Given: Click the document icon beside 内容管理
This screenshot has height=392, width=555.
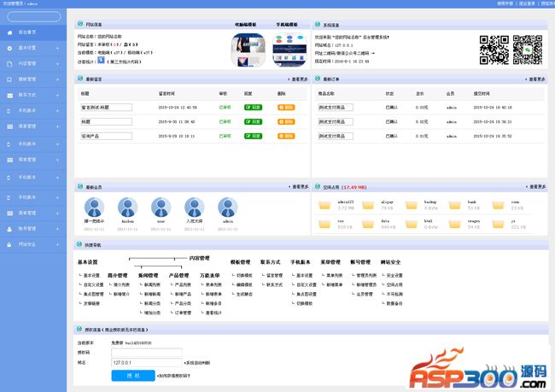Looking at the screenshot, I should coord(9,63).
